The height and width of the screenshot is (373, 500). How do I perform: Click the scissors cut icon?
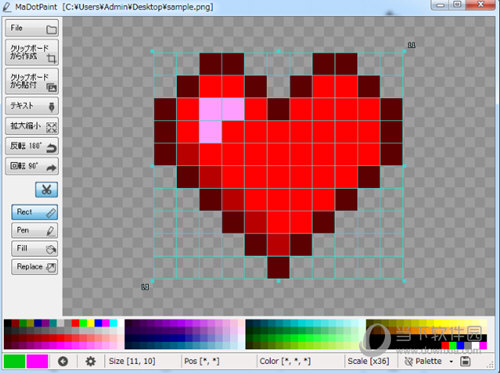coord(46,190)
